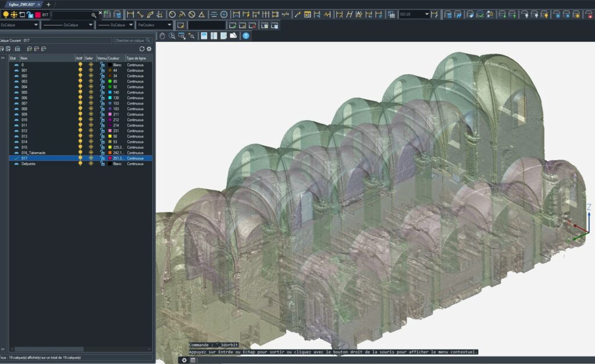Open layer panel settings gear
The image size is (595, 364).
[149, 49]
